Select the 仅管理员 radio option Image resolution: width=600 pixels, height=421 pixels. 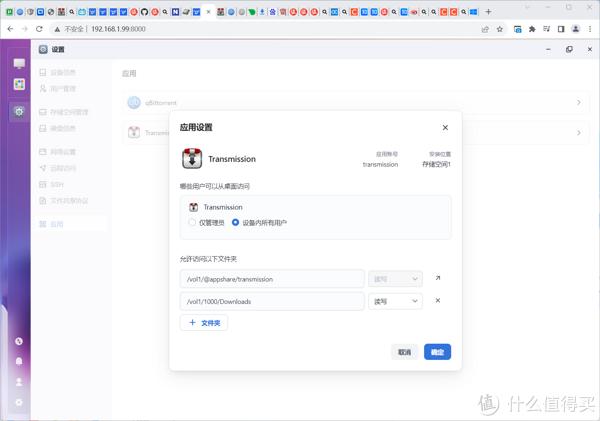[x=192, y=222]
